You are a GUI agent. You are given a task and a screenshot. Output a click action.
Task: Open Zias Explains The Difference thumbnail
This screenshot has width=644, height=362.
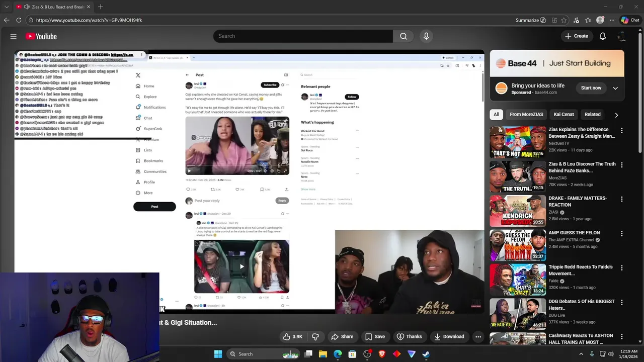click(x=518, y=142)
